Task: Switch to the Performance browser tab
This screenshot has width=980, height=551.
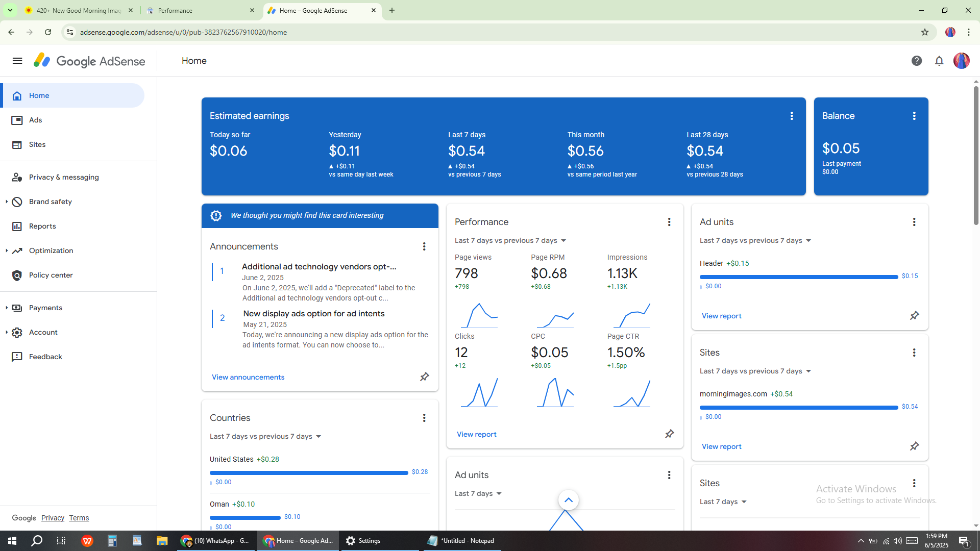Action: point(200,10)
